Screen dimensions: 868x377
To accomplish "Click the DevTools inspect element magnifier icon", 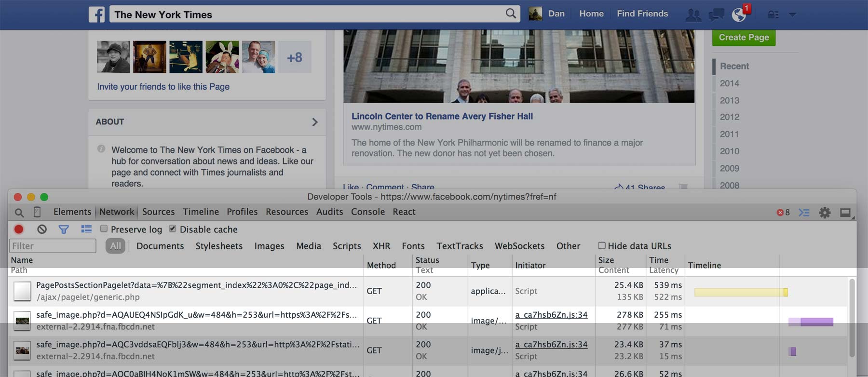I will [19, 213].
